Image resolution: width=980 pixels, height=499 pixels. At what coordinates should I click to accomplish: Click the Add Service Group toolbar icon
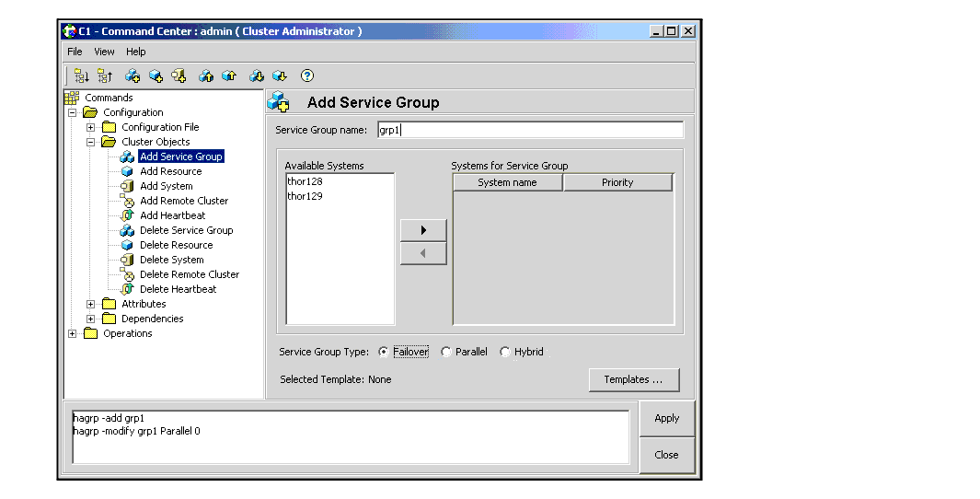pos(133,76)
